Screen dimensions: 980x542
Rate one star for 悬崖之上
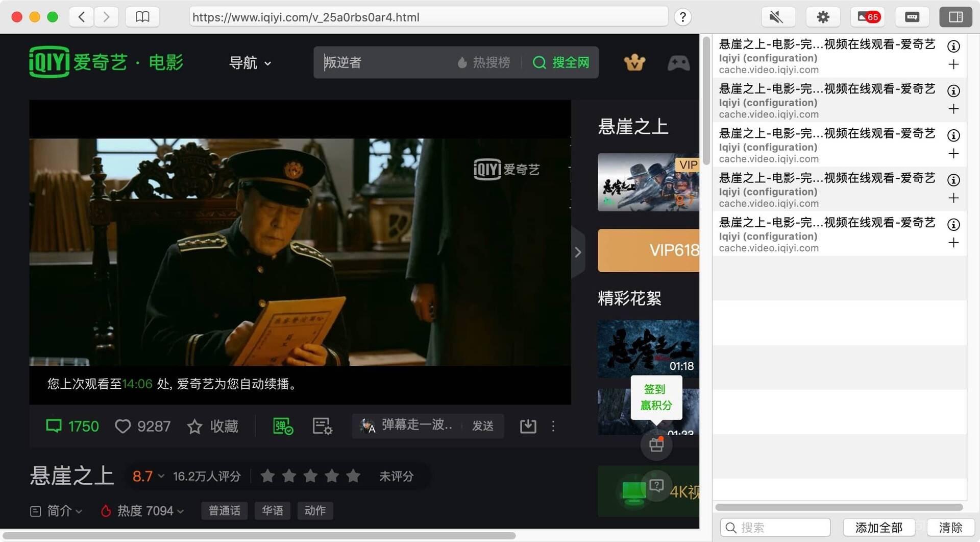coord(267,476)
